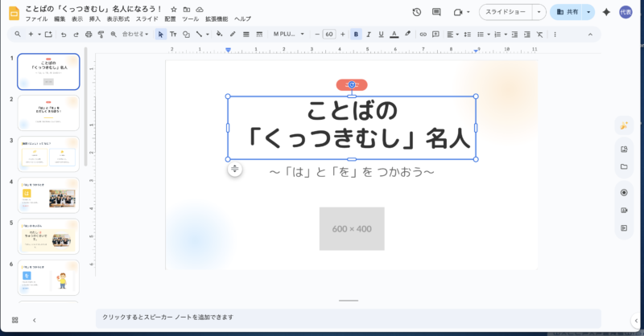This screenshot has height=336, width=644.
Task: Open the text color picker
Action: coord(394,35)
